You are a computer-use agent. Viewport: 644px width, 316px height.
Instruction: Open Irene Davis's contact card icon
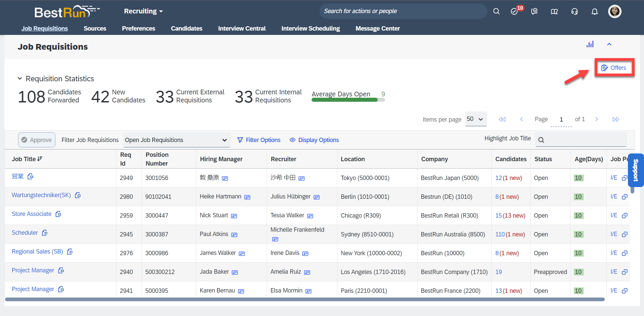tap(305, 254)
